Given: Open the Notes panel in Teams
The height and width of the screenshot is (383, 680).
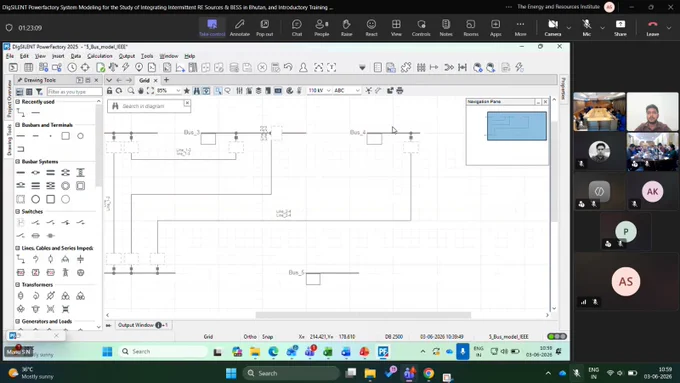Looking at the screenshot, I should 446,28.
